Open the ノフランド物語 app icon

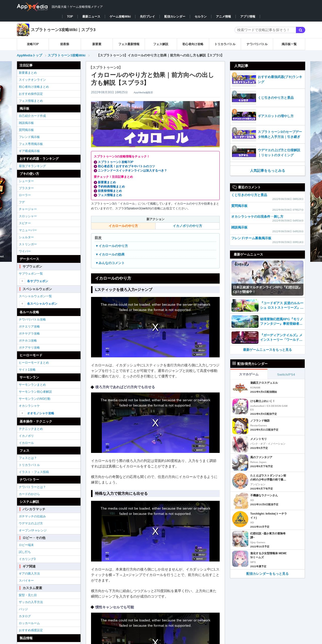point(240,426)
